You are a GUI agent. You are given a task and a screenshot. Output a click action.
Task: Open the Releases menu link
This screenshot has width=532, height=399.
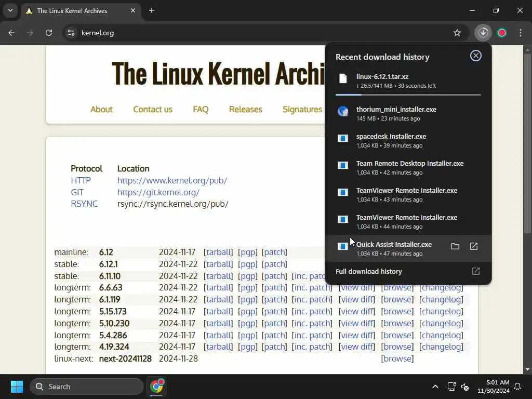[x=246, y=109]
